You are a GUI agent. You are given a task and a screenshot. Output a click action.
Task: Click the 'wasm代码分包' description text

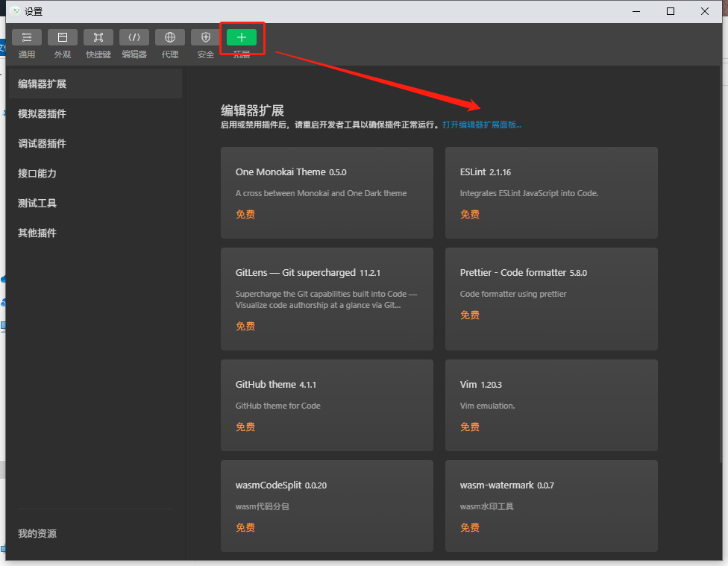click(x=263, y=506)
